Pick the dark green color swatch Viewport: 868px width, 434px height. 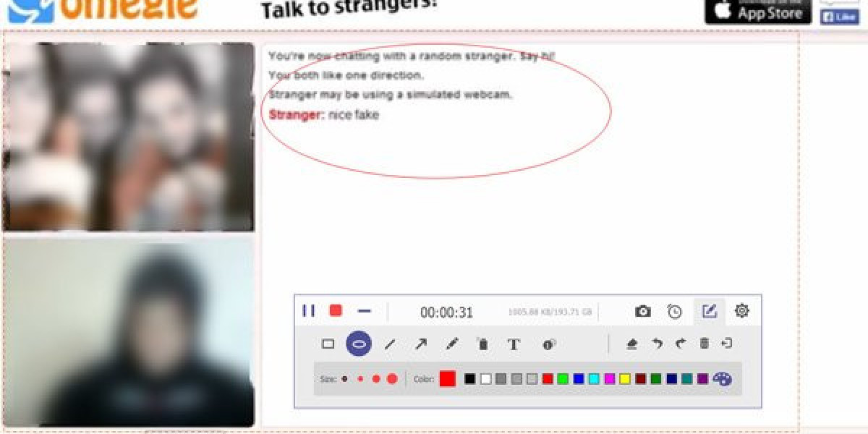tap(656, 378)
